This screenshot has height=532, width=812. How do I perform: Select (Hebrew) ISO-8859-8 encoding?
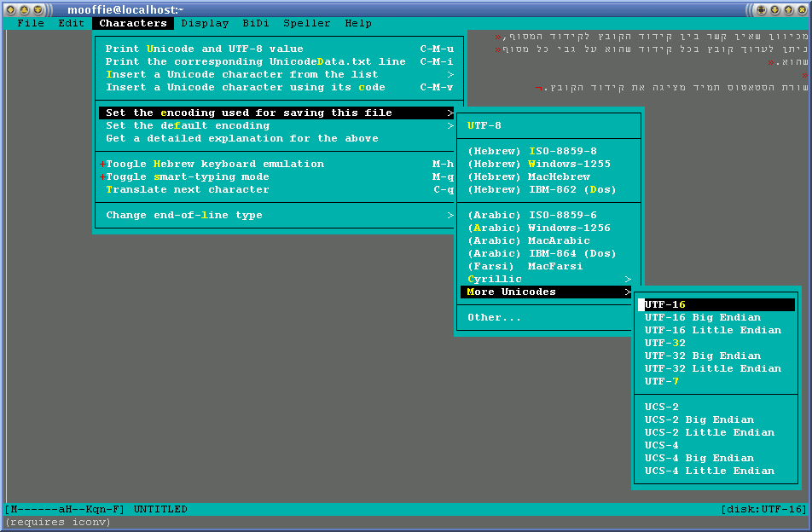pyautogui.click(x=549, y=151)
